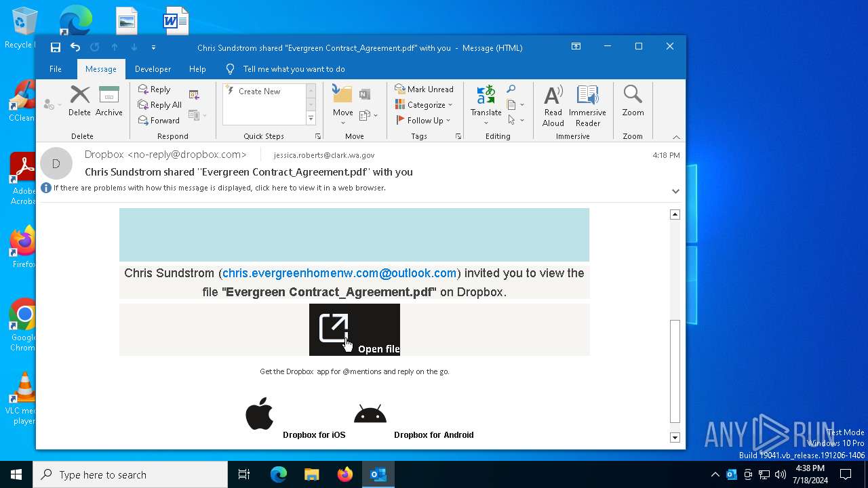Open the Help ribbon tab

coord(197,69)
